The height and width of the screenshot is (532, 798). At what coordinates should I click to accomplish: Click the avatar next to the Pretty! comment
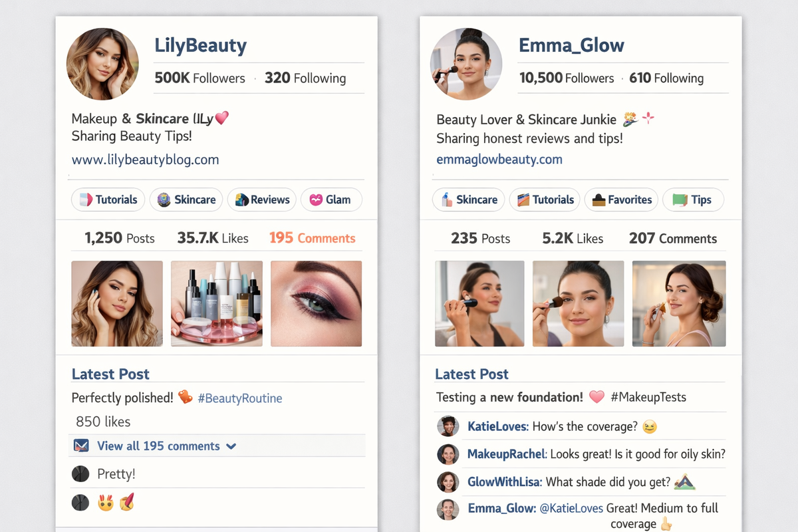(80, 474)
